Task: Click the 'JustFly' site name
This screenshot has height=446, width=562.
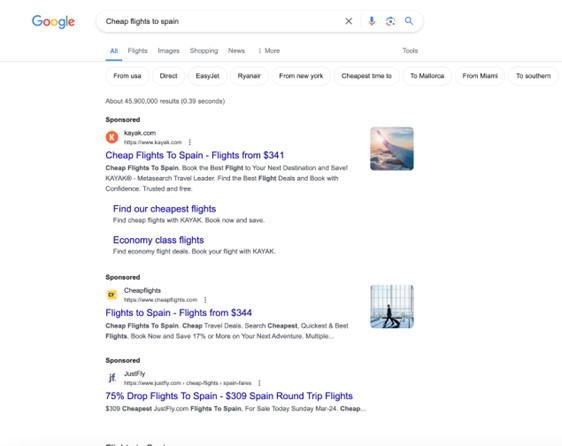Action: [x=134, y=374]
